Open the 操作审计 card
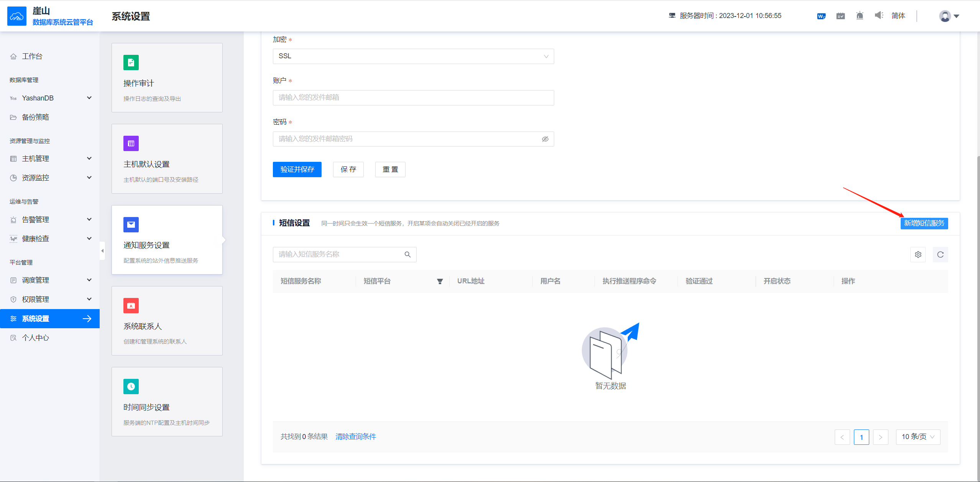The width and height of the screenshot is (980, 482). [167, 77]
